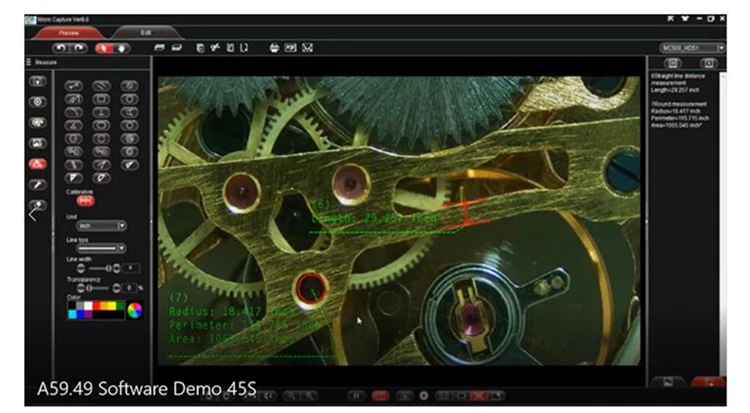This screenshot has height=413, width=750.
Task: Open the rainbow color wheel picker
Action: (134, 310)
